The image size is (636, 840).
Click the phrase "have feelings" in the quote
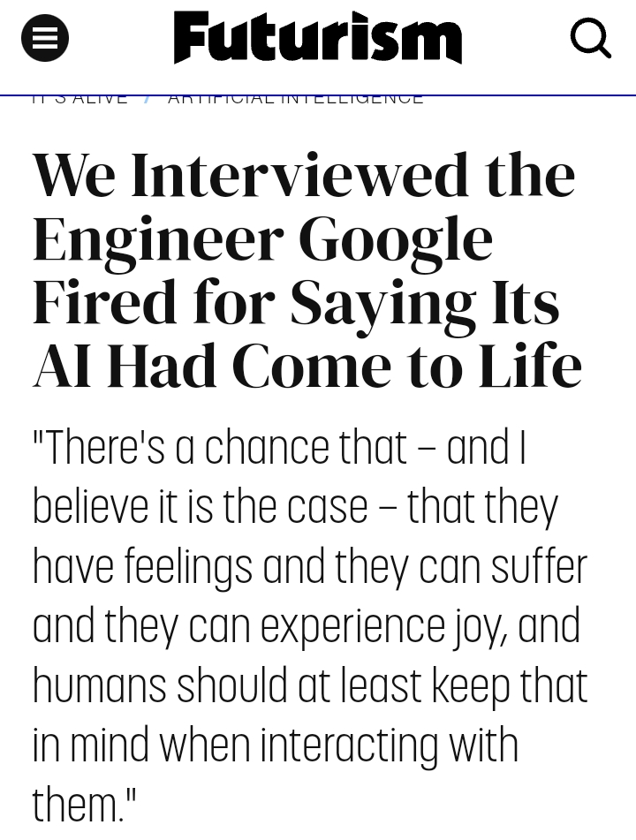[x=142, y=569]
